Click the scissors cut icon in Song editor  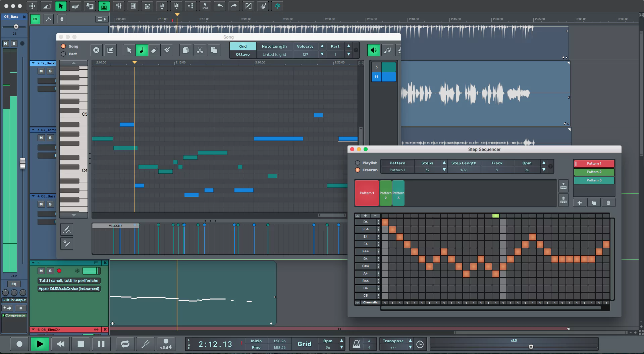point(200,50)
